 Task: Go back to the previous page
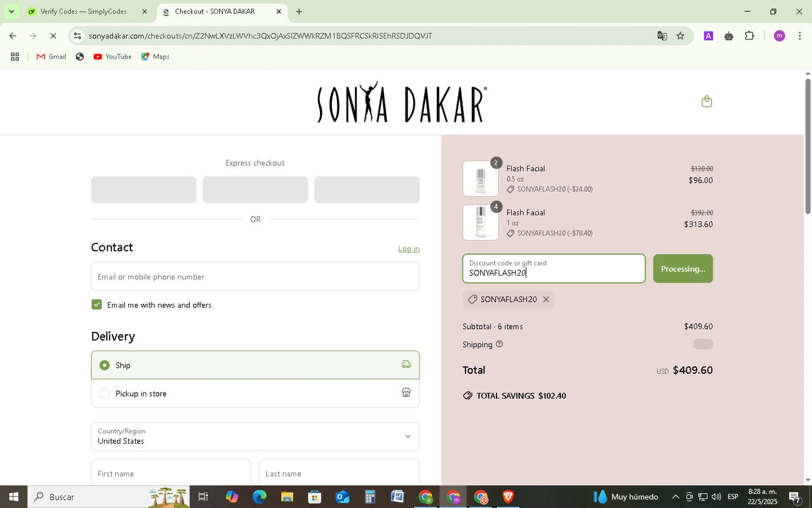[12, 36]
